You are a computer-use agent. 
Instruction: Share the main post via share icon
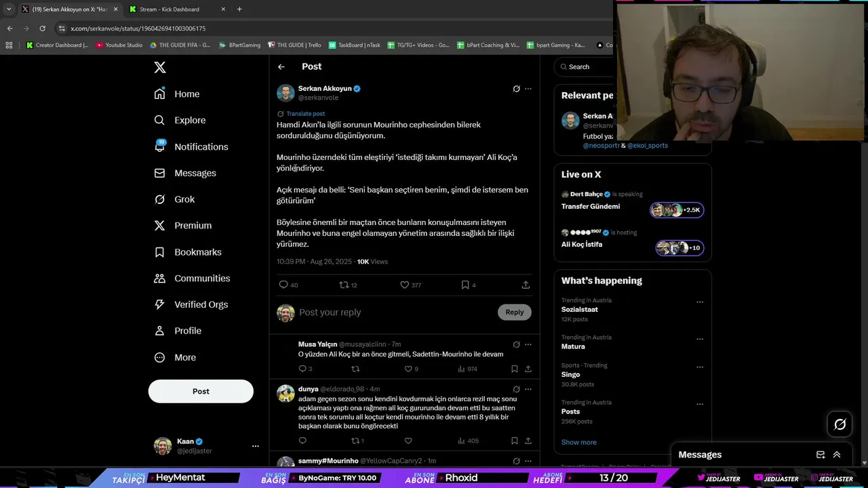coord(526,285)
